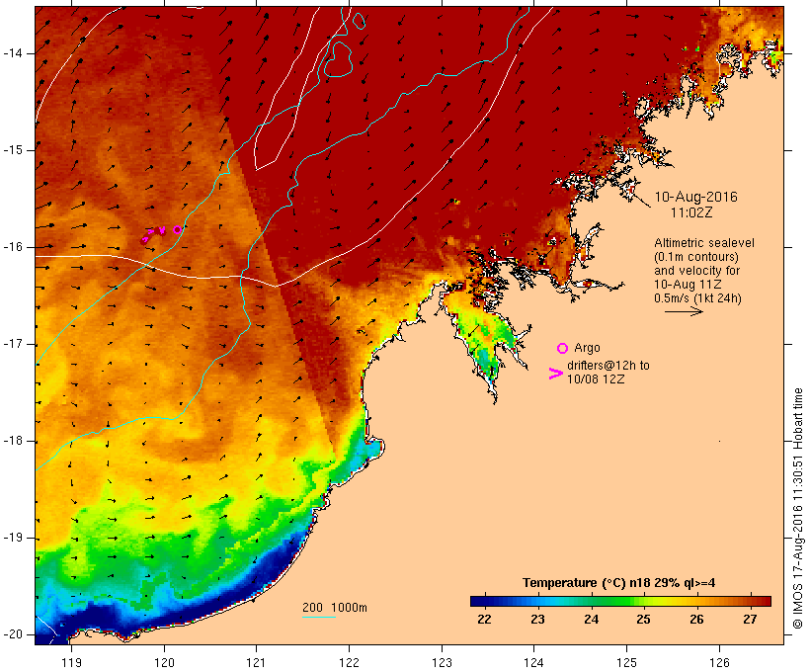Click the dark red end of the temperature color bar
This screenshot has width=810, height=672.
click(x=764, y=601)
